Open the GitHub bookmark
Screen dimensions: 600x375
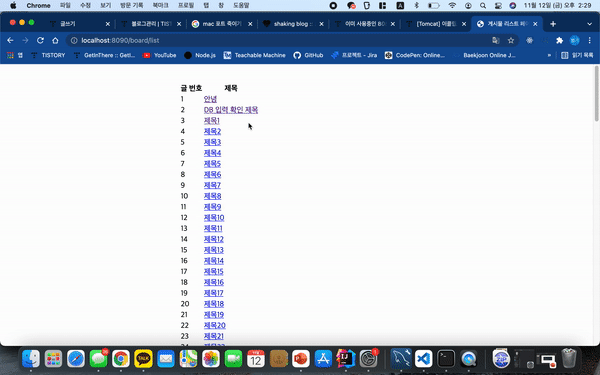point(308,55)
